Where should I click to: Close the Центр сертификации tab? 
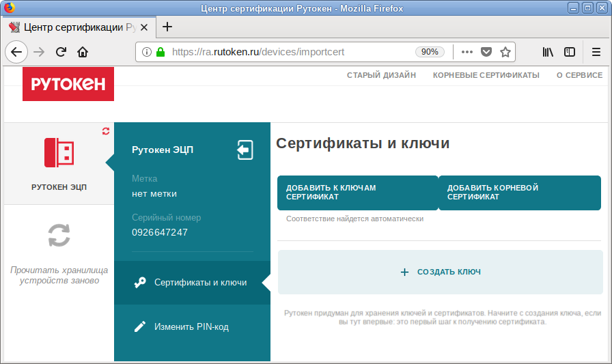click(144, 27)
